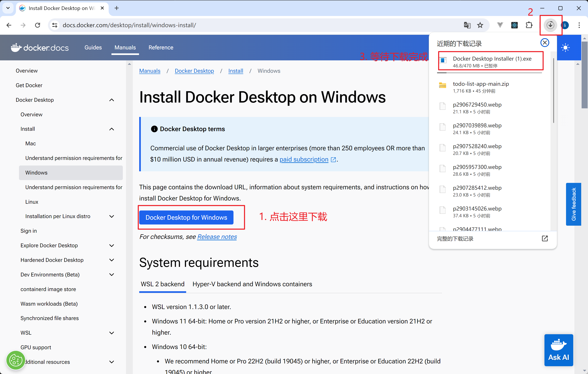Open the Vue devtools extension icon
This screenshot has height=374, width=588.
[500, 25]
